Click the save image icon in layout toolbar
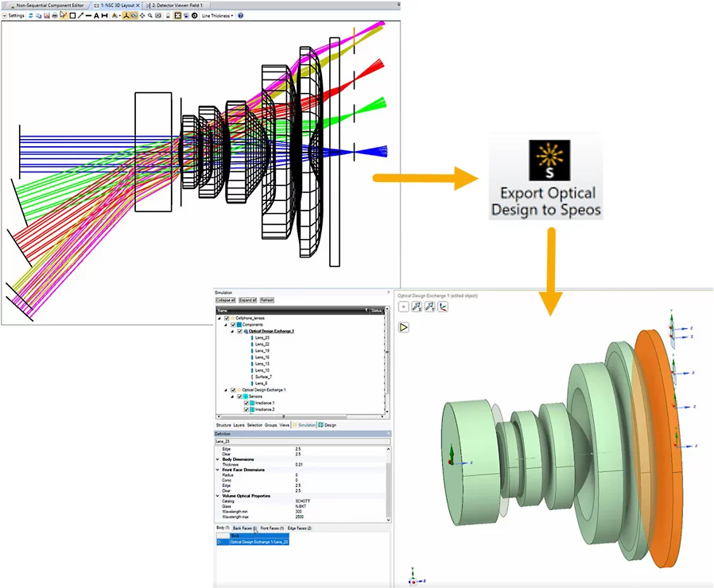714x588 pixels. (x=46, y=15)
